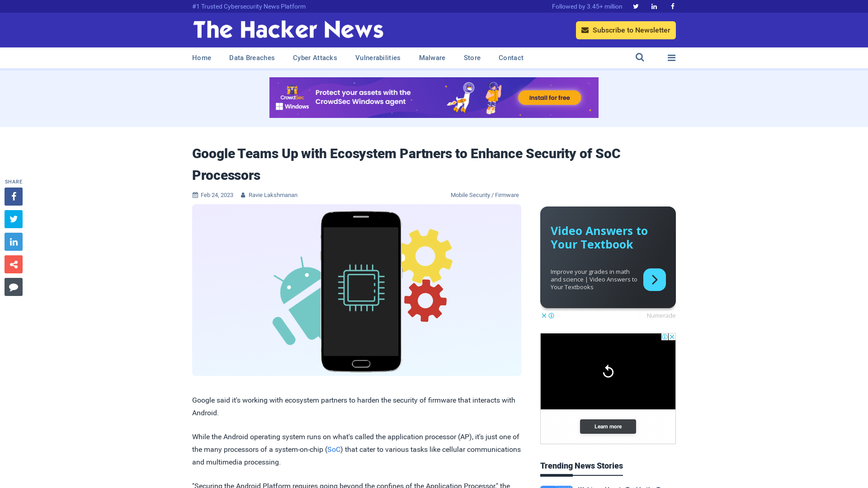Navigate to Data Breaches tab
The height and width of the screenshot is (488, 868).
pyautogui.click(x=251, y=57)
